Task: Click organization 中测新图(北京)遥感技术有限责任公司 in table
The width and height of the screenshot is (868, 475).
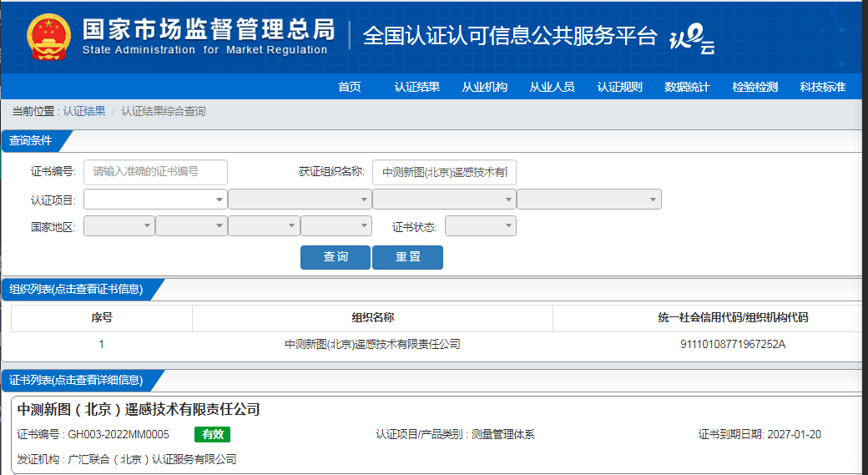Action: click(x=372, y=344)
